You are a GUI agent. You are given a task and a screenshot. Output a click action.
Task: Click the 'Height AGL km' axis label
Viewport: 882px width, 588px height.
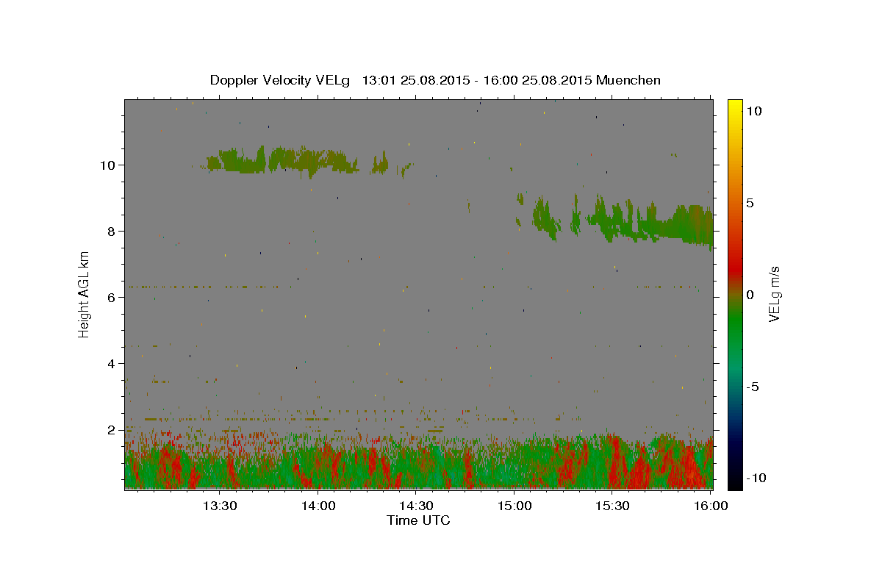pyautogui.click(x=84, y=293)
